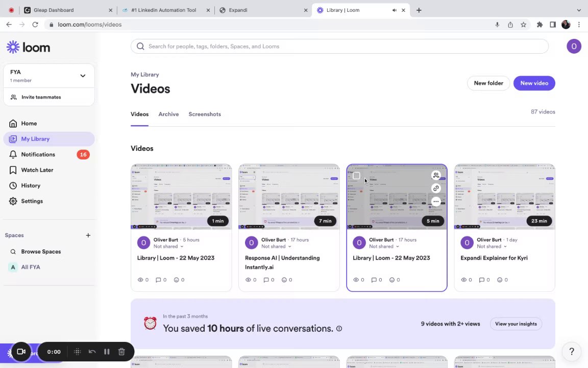Click info icon beside live conversations text

[x=339, y=329]
